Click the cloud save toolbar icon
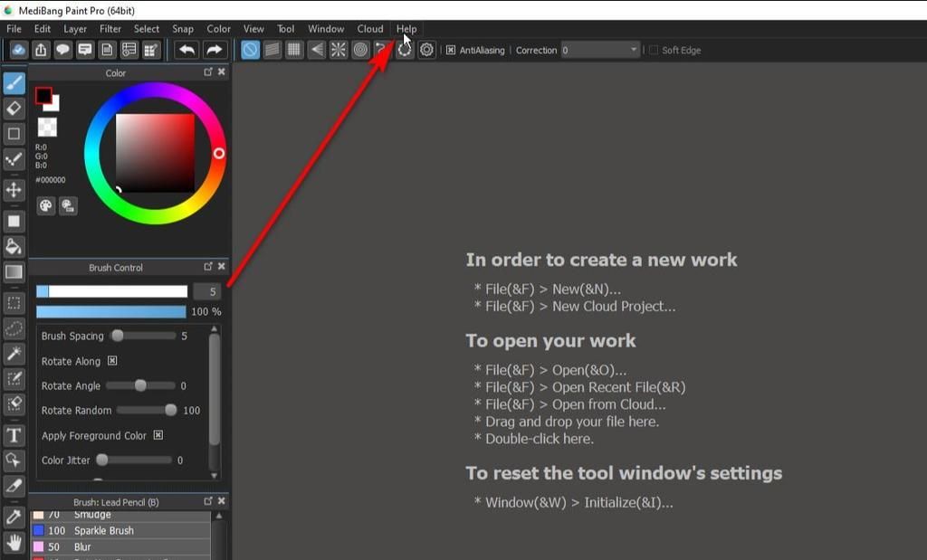This screenshot has height=560, width=927. 18,51
